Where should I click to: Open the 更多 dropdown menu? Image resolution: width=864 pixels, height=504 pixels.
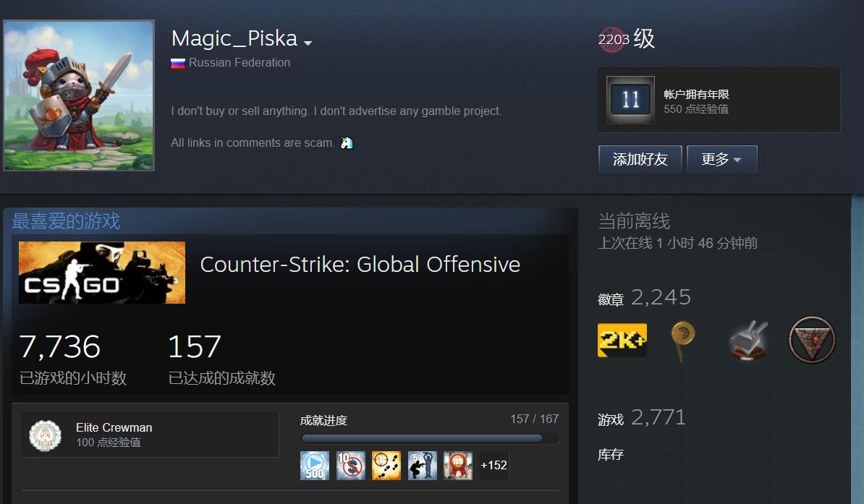pyautogui.click(x=722, y=160)
